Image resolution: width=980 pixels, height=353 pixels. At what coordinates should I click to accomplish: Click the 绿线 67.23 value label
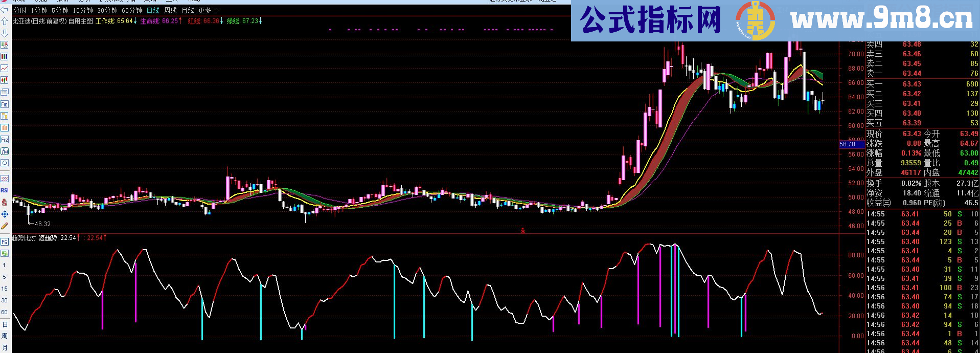(244, 21)
